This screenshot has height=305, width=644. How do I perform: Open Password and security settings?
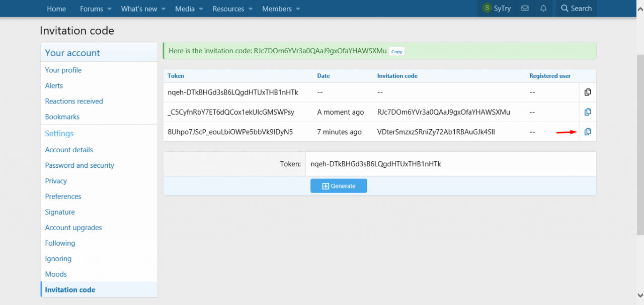point(79,165)
